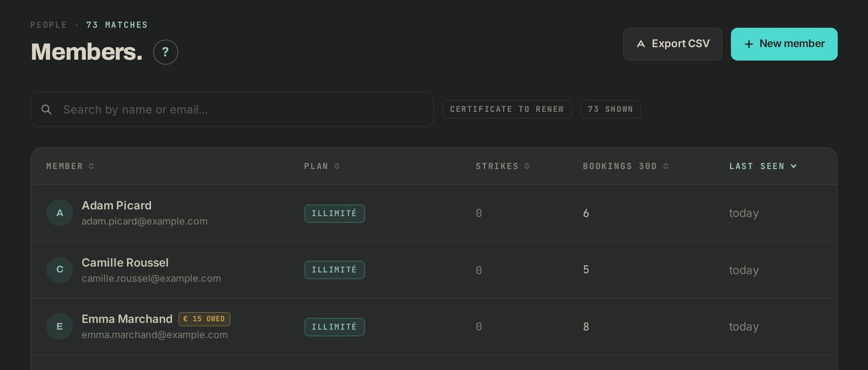Screen dimensions: 868x370
Task: Click the Member column sort arrows
Action: [x=91, y=166]
